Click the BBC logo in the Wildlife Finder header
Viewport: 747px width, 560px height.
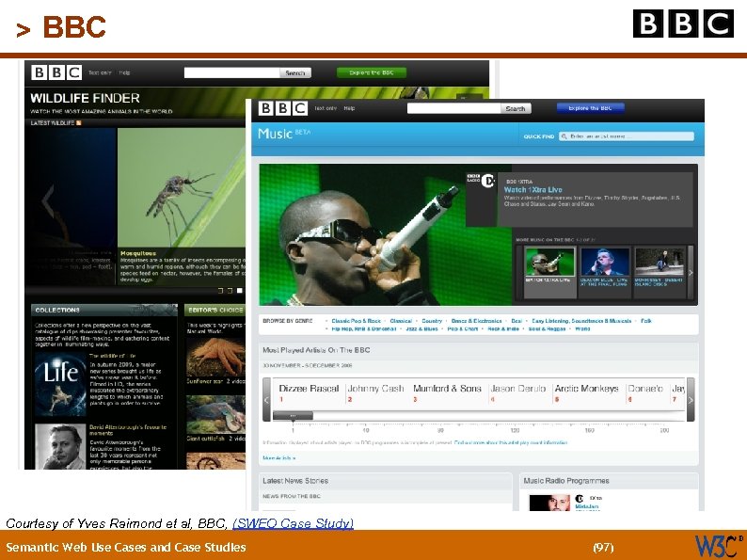click(x=56, y=72)
